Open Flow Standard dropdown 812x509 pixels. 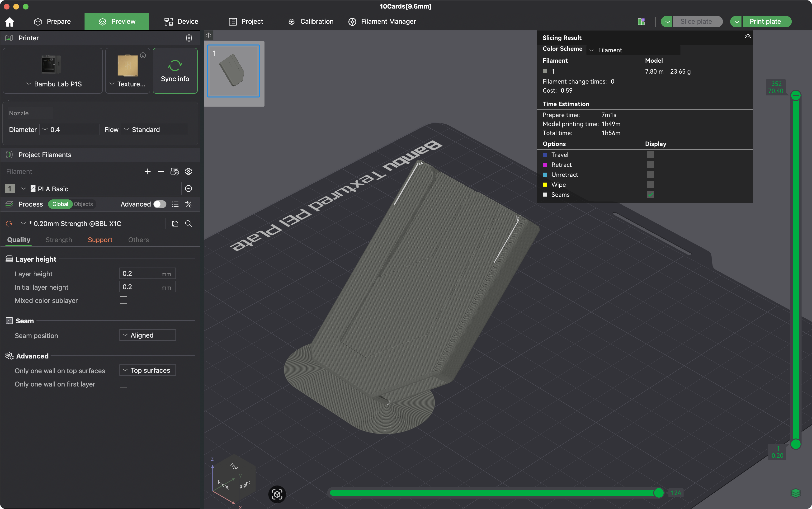(x=154, y=130)
